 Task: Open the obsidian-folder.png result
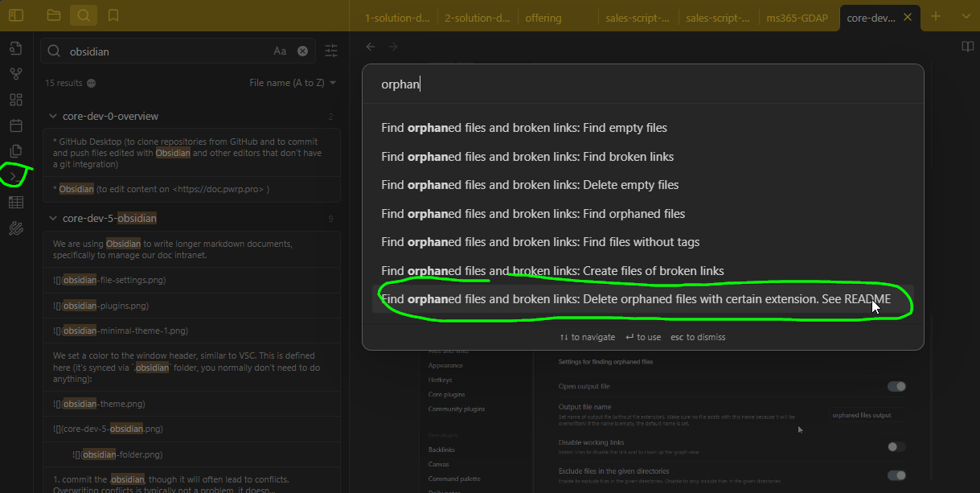pyautogui.click(x=192, y=454)
